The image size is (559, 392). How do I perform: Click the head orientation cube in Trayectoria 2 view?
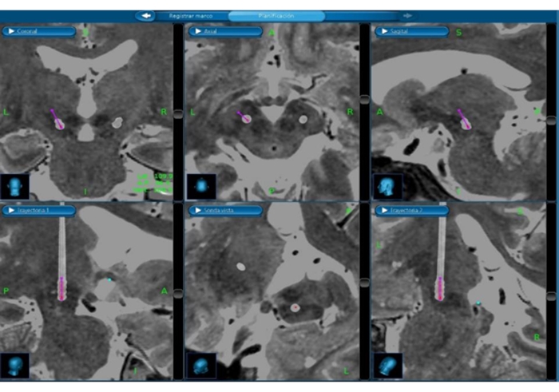tap(388, 366)
